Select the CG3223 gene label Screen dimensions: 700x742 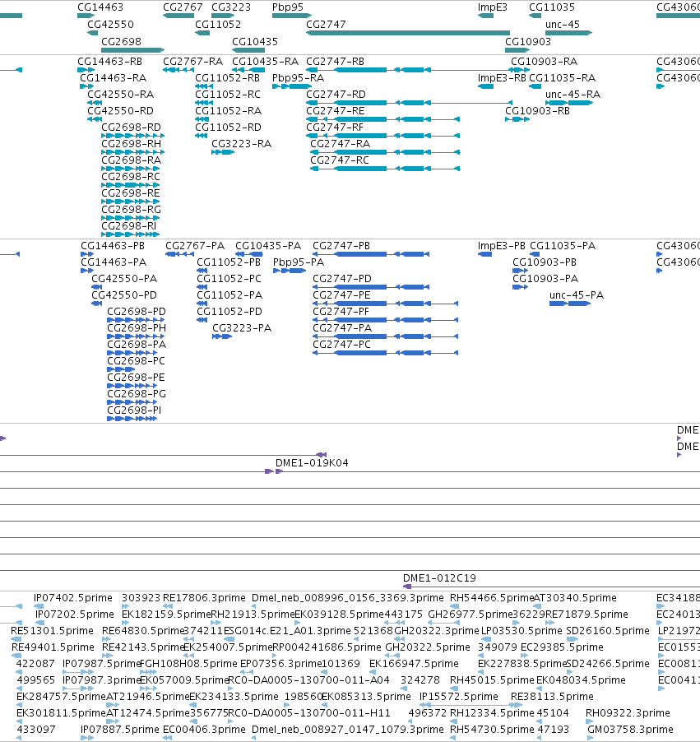click(x=231, y=7)
